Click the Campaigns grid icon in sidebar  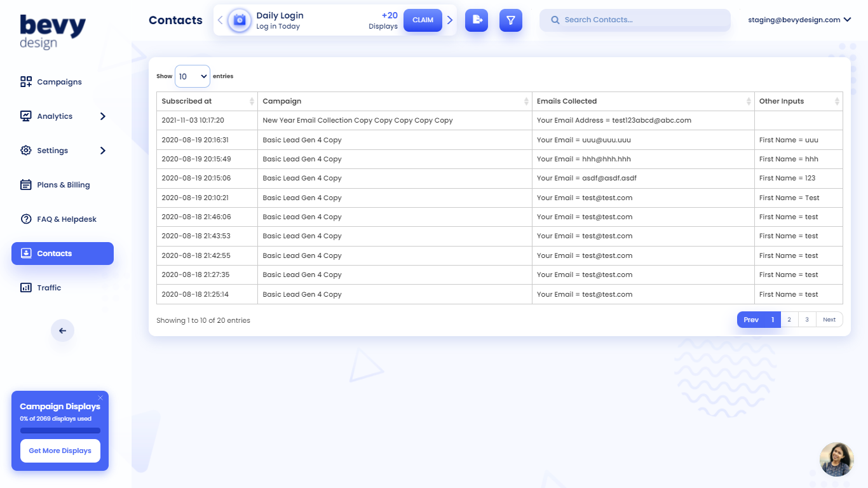pos(25,81)
